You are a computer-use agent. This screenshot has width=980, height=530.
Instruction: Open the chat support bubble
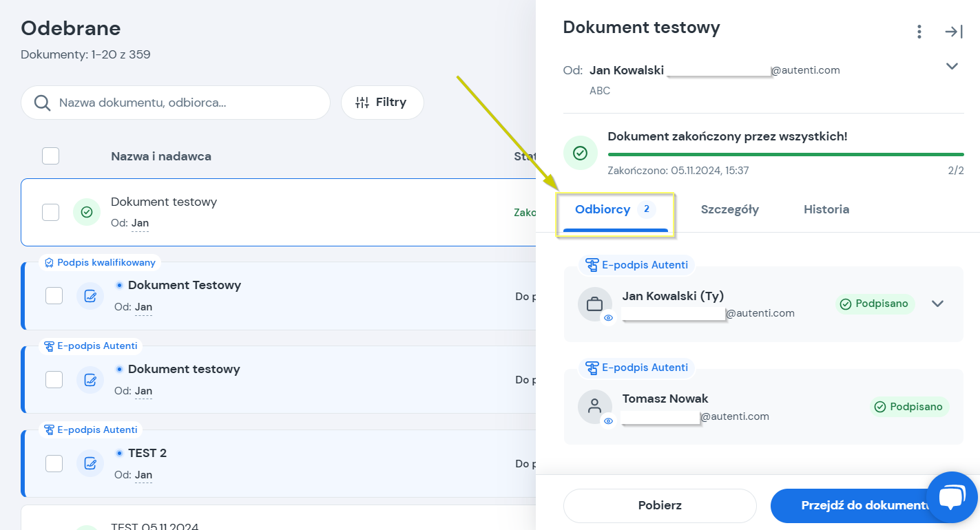952,496
